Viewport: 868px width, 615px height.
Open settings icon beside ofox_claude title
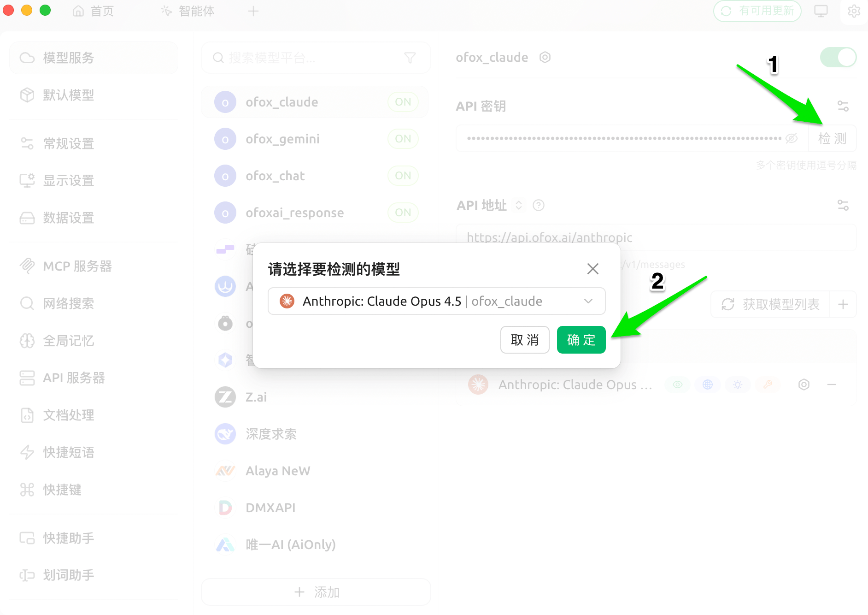tap(545, 57)
